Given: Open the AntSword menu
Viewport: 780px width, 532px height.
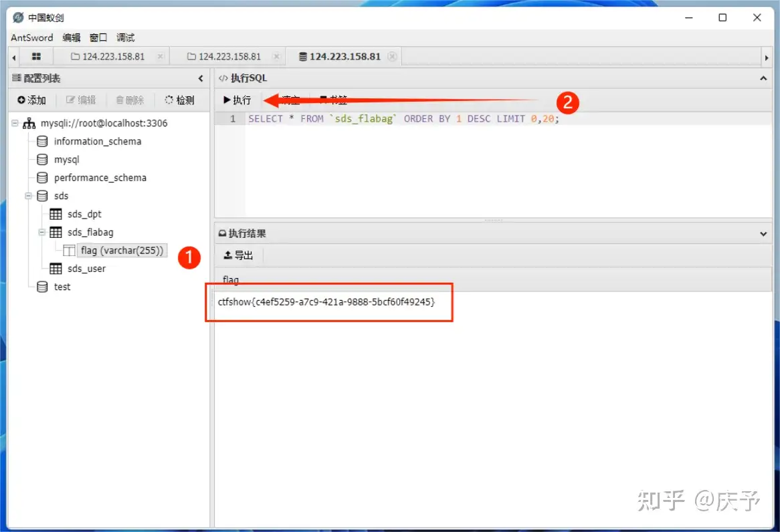Looking at the screenshot, I should click(x=32, y=37).
